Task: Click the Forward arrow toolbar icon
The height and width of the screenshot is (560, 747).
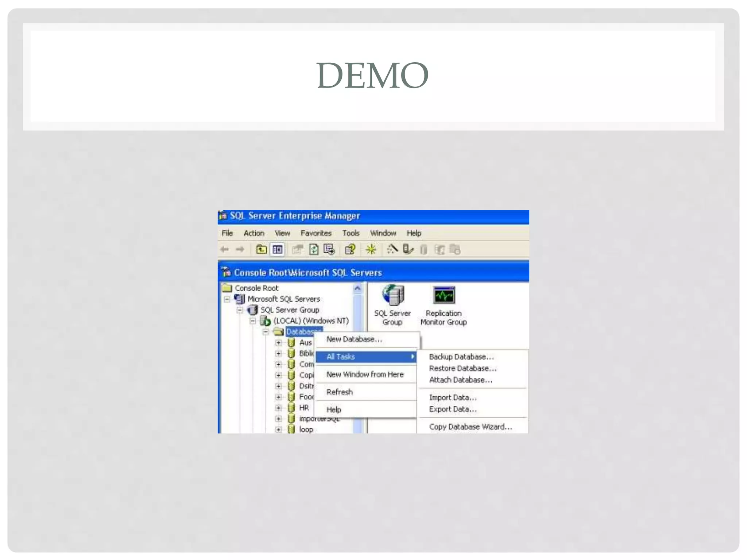Action: [x=240, y=249]
